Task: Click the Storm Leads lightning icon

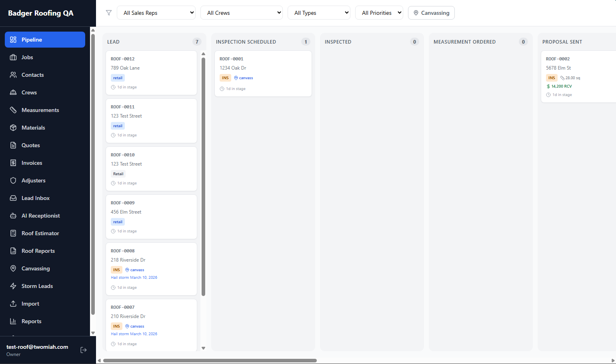Action: point(13,286)
